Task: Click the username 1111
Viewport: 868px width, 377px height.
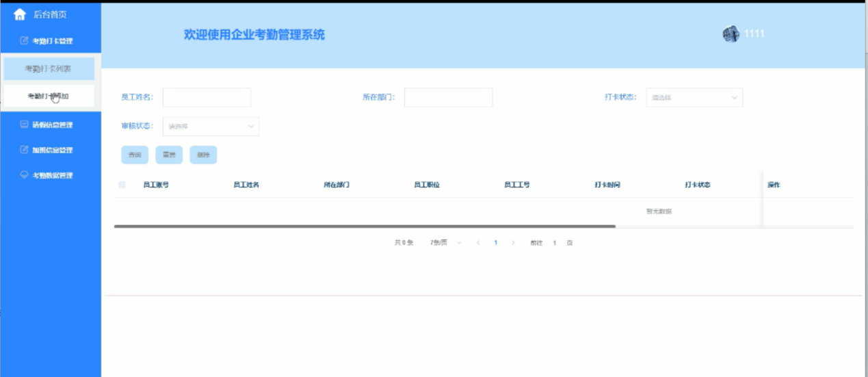Action: point(754,34)
